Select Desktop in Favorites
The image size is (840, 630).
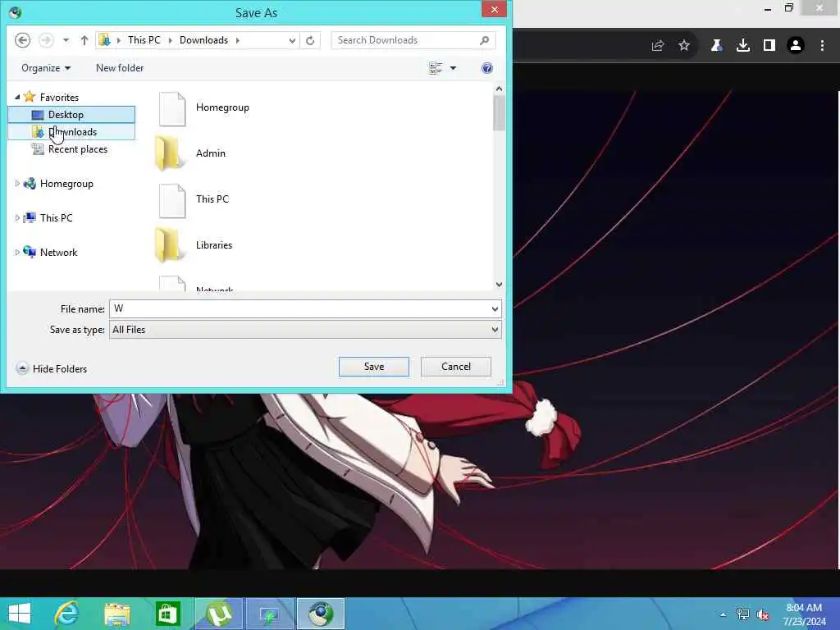(x=71, y=115)
